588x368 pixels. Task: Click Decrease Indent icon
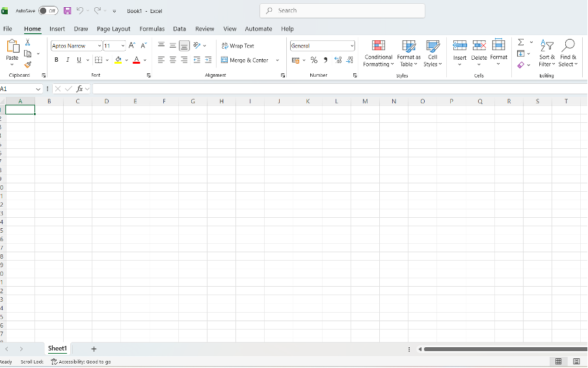click(x=197, y=60)
